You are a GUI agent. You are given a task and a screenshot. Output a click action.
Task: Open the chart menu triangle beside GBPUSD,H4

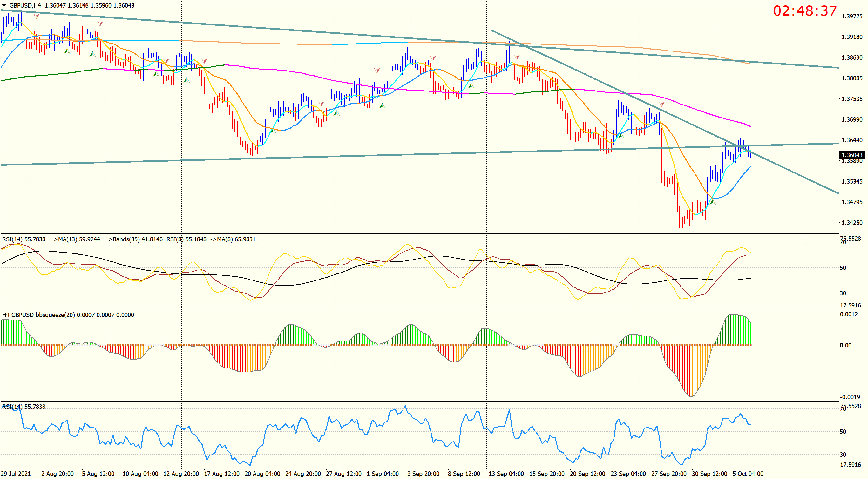click(x=4, y=5)
